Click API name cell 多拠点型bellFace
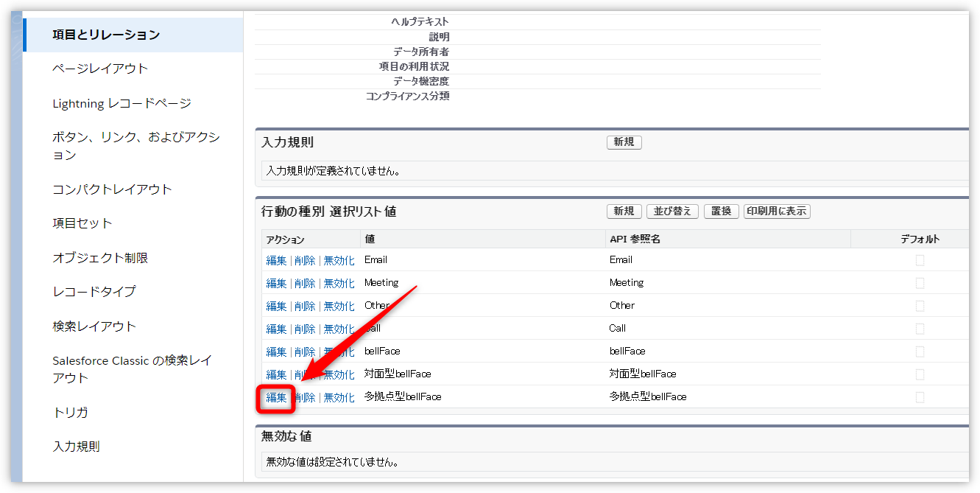Screen dimensions: 980x493 click(648, 396)
